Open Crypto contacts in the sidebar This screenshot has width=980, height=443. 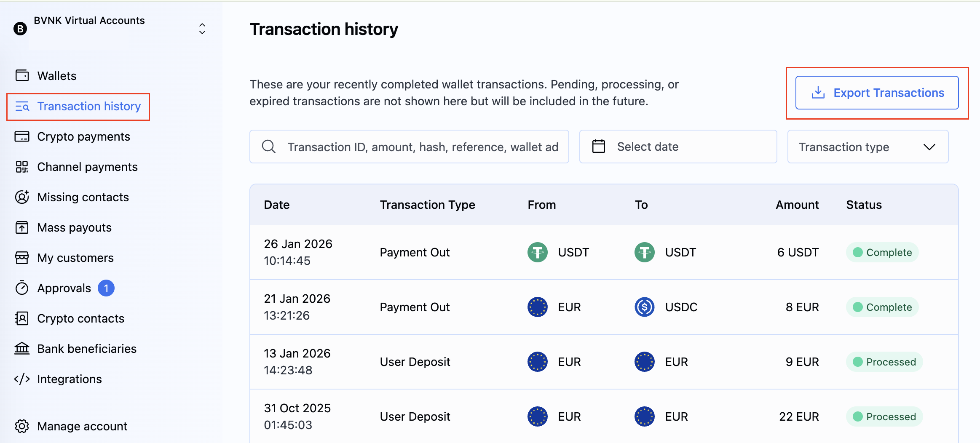tap(80, 318)
